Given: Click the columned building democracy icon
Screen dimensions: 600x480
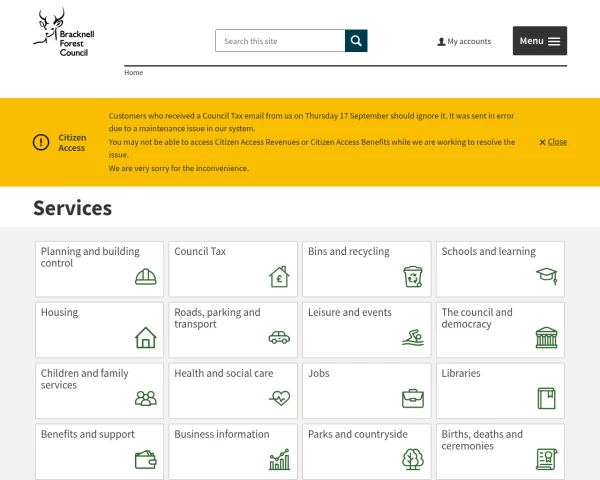Looking at the screenshot, I should (546, 337).
